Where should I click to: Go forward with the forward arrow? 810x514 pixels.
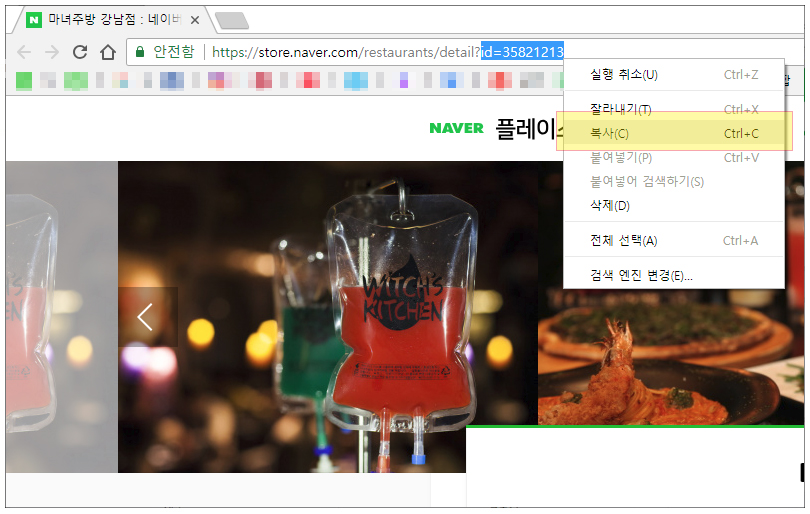click(x=52, y=52)
